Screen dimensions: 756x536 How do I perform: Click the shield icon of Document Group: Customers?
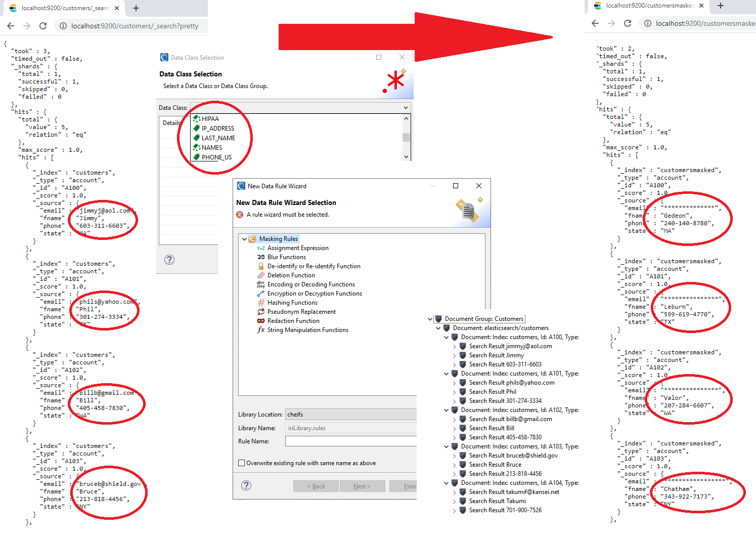[x=438, y=319]
